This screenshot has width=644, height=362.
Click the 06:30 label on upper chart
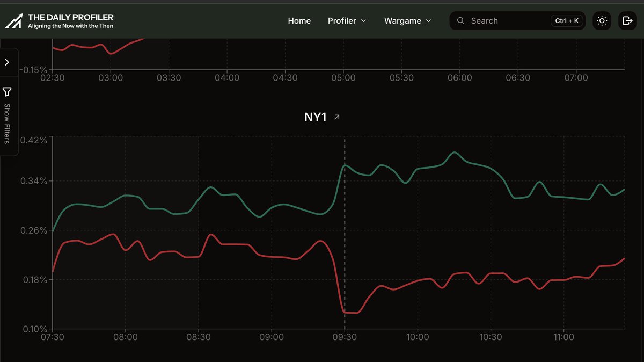518,78
